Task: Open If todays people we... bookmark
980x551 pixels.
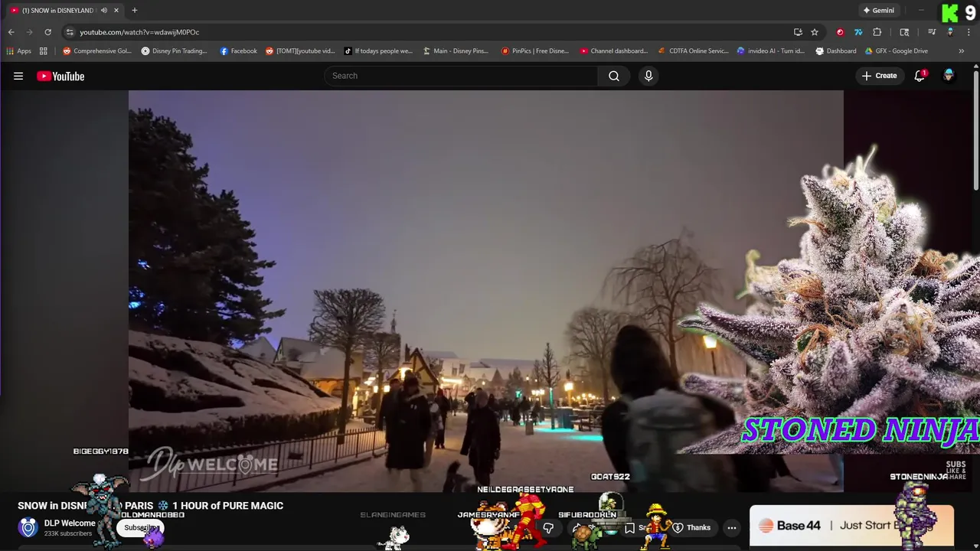Action: [378, 51]
